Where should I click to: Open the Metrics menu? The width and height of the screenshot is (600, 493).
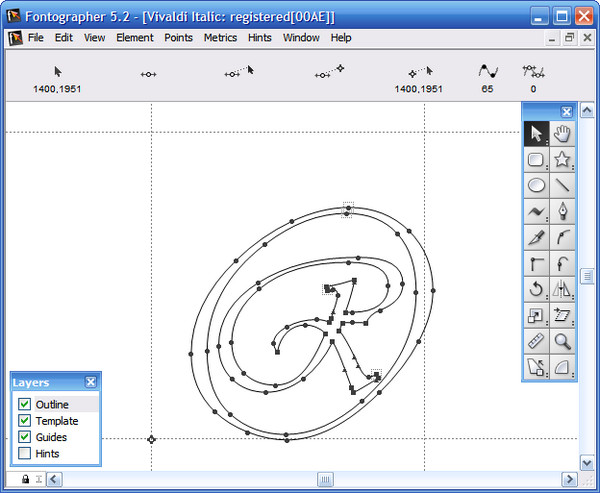220,38
